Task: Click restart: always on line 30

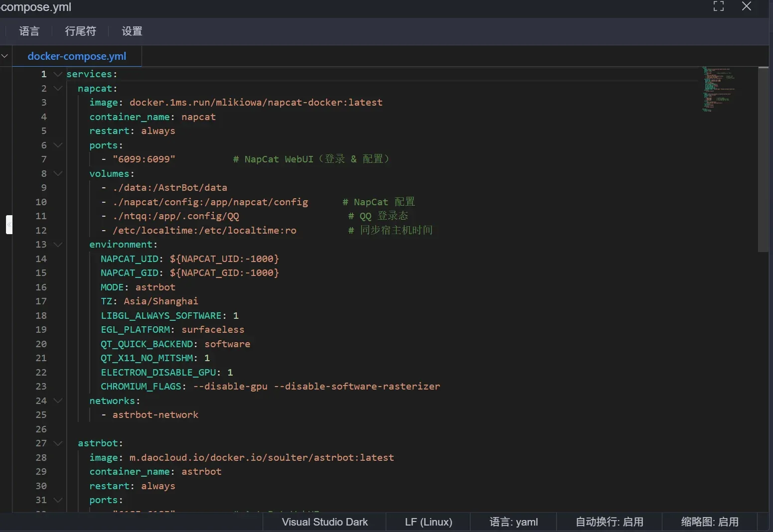Action: click(132, 486)
